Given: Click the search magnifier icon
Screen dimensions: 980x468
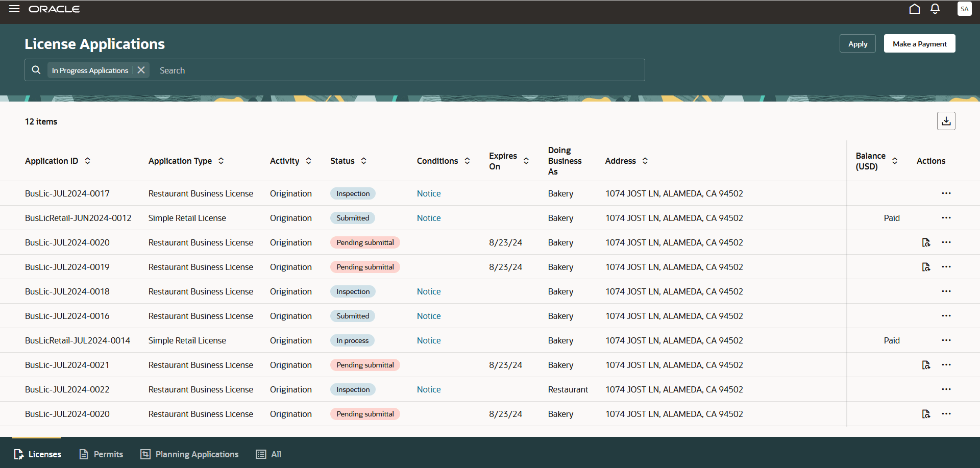Looking at the screenshot, I should coord(36,70).
